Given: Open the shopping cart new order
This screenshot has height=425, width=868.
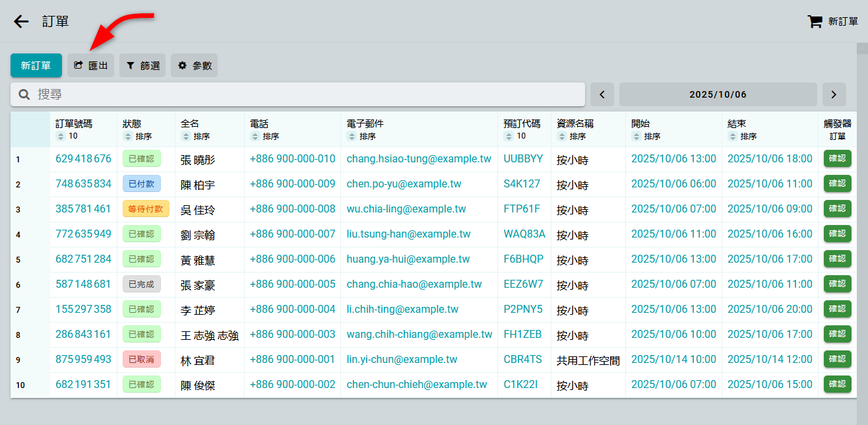Looking at the screenshot, I should point(832,22).
